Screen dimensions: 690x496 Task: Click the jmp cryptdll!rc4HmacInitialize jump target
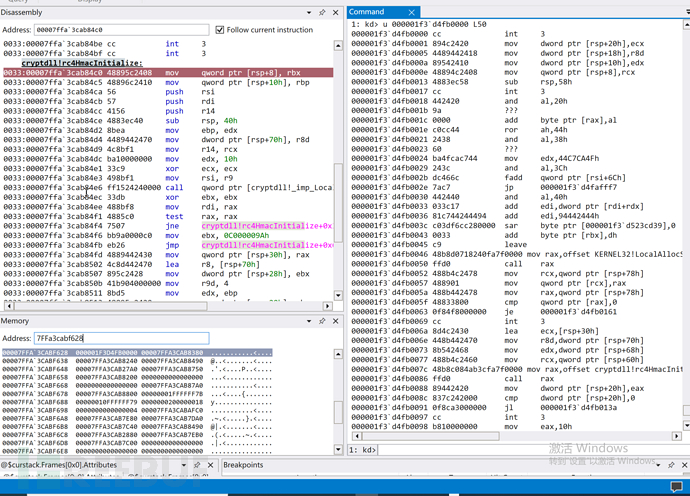click(267, 245)
